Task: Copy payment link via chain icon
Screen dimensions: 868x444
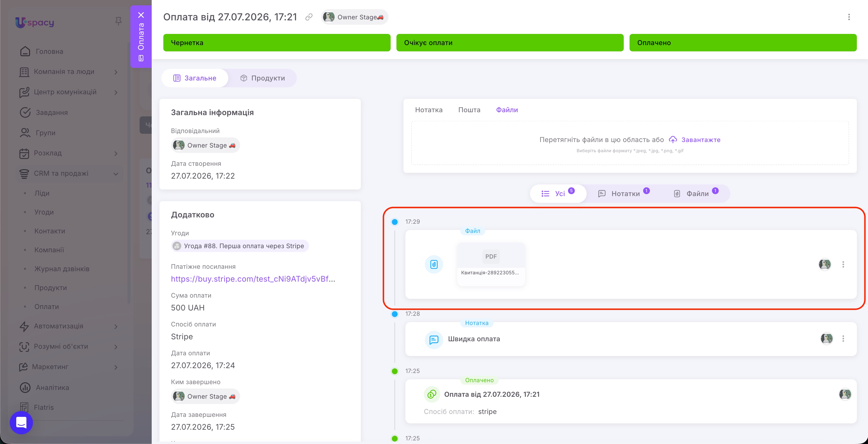Action: 309,17
